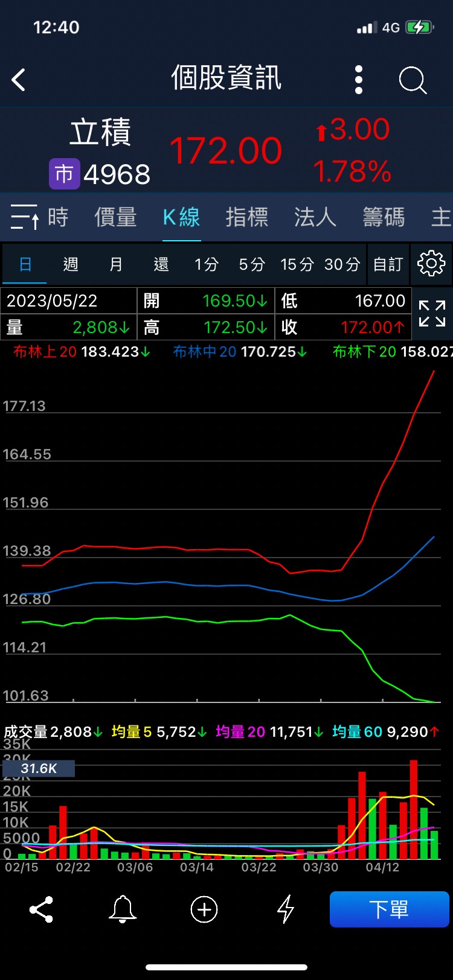This screenshot has height=980, width=453.
Task: Open chart settings gear icon
Action: 431,264
